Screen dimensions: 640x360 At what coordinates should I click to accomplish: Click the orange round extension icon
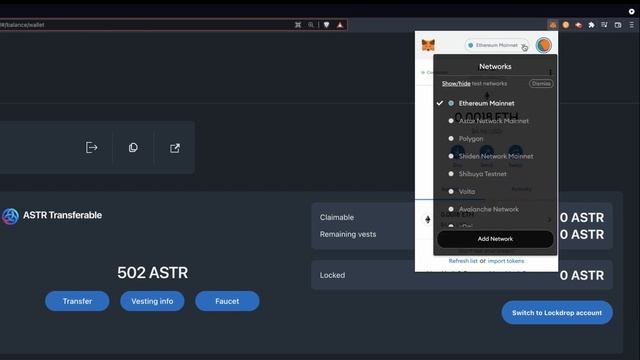[566, 25]
